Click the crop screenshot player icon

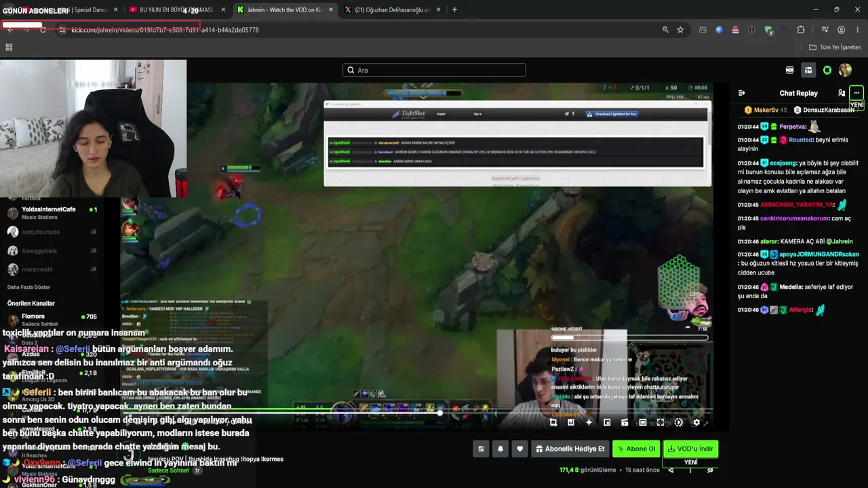point(553,422)
